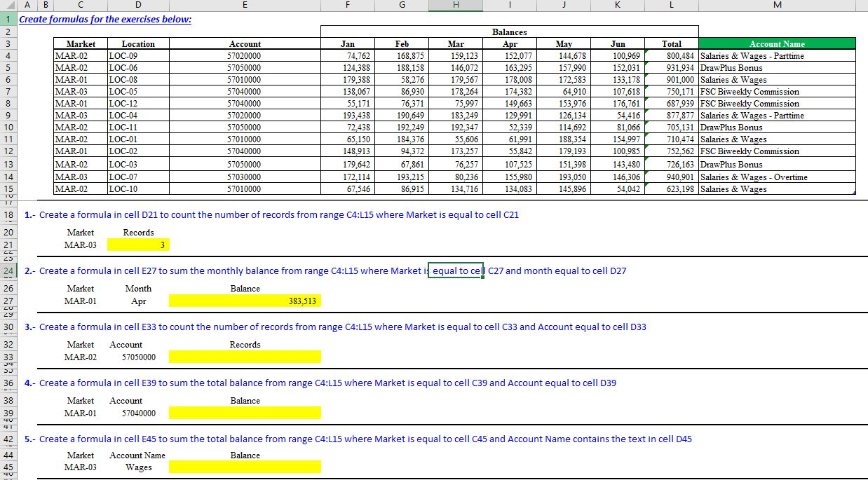868x480 pixels.
Task: Select the green Account Name header cell
Action: (x=777, y=43)
